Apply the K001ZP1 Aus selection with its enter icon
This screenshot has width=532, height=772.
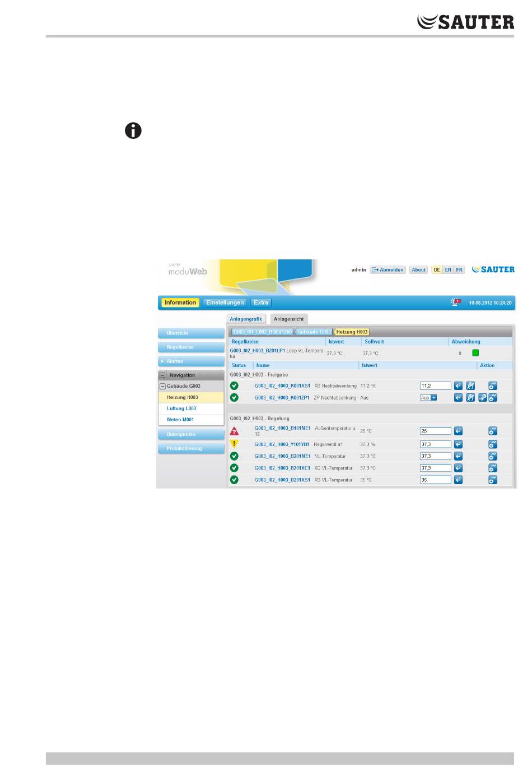coord(458,397)
